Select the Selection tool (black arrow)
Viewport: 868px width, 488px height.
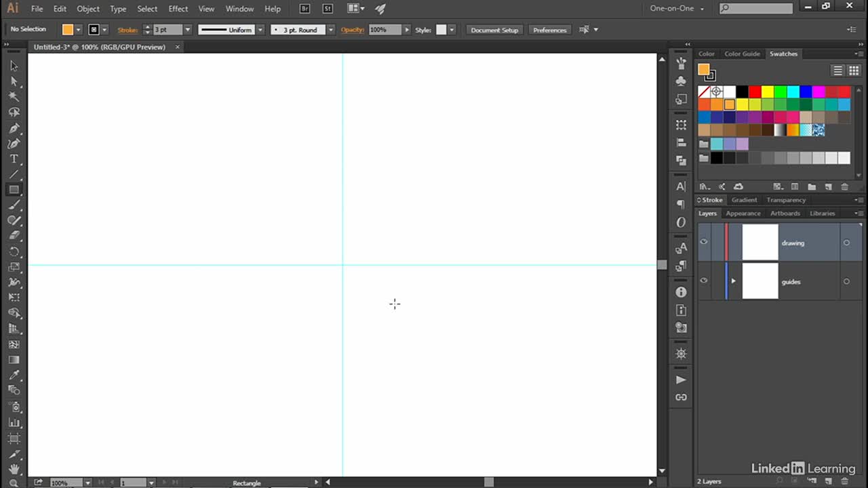(14, 66)
